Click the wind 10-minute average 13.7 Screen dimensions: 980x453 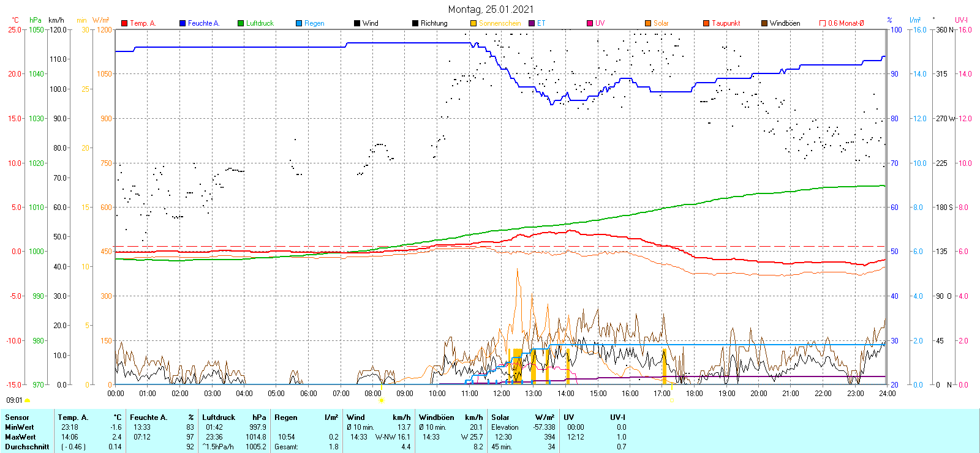(x=404, y=427)
